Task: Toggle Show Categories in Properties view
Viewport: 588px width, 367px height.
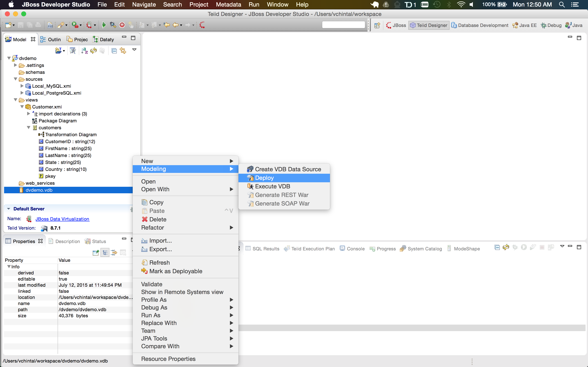Action: click(105, 253)
